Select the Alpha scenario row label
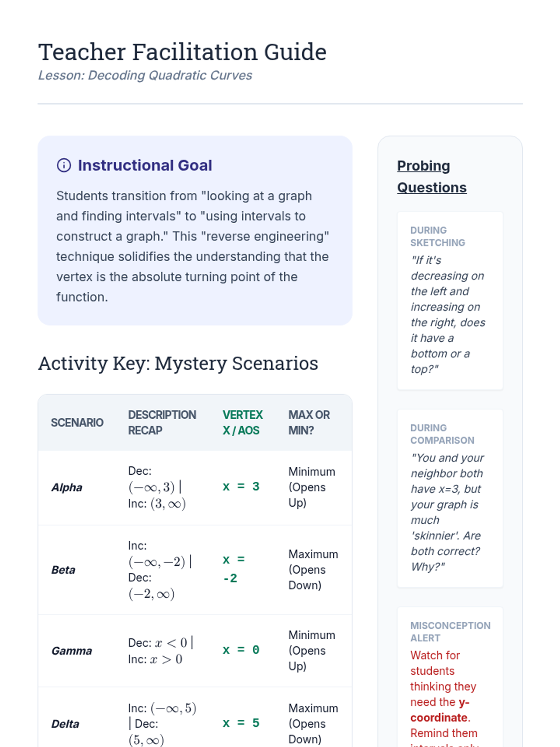This screenshot has height=747, width=560. [x=67, y=487]
